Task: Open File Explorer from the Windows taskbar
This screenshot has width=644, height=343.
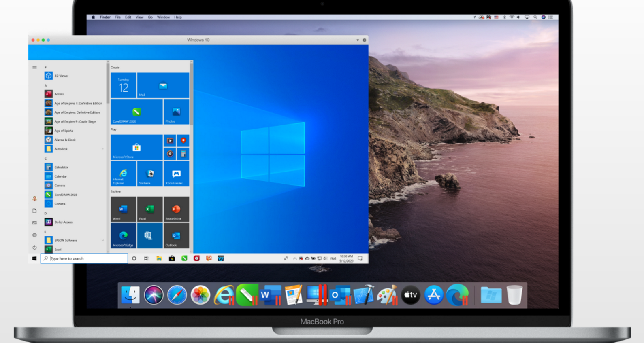Action: point(159,258)
